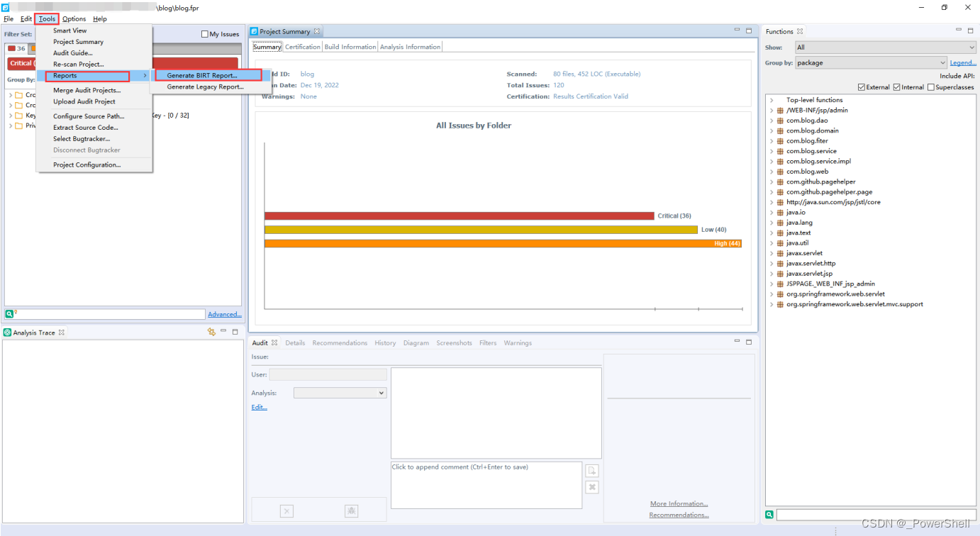This screenshot has width=980, height=536.
Task: Click the orange High (44) chart bar
Action: coord(503,243)
